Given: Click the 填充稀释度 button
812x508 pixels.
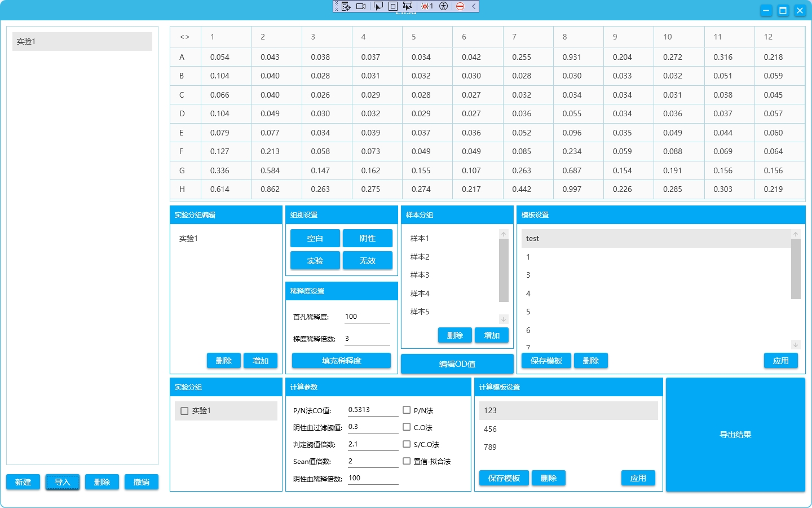Looking at the screenshot, I should [x=341, y=361].
